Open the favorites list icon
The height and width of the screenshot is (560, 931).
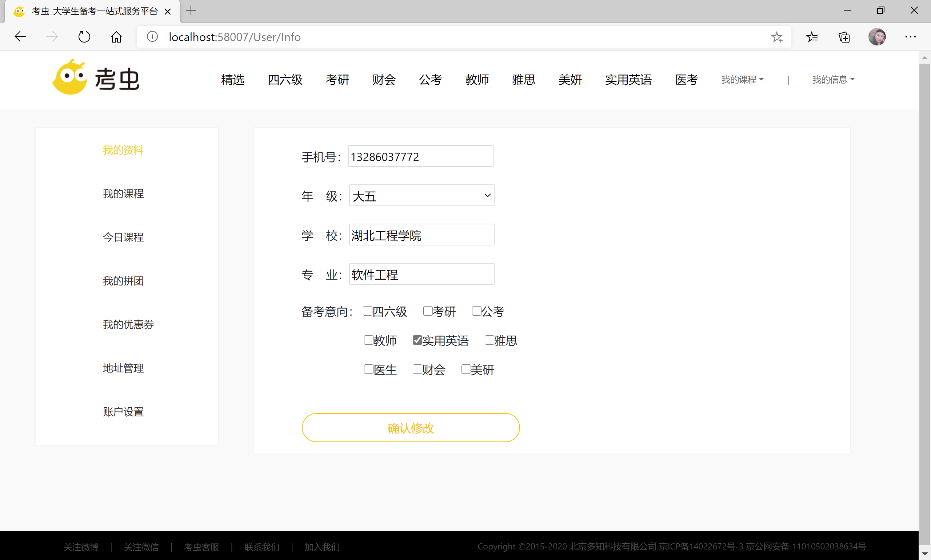coord(812,37)
